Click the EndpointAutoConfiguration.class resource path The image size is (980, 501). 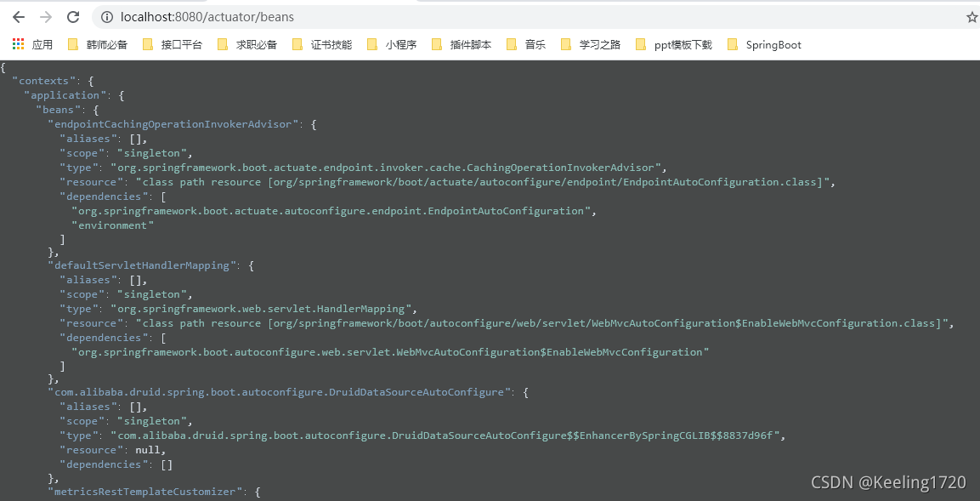pos(483,181)
